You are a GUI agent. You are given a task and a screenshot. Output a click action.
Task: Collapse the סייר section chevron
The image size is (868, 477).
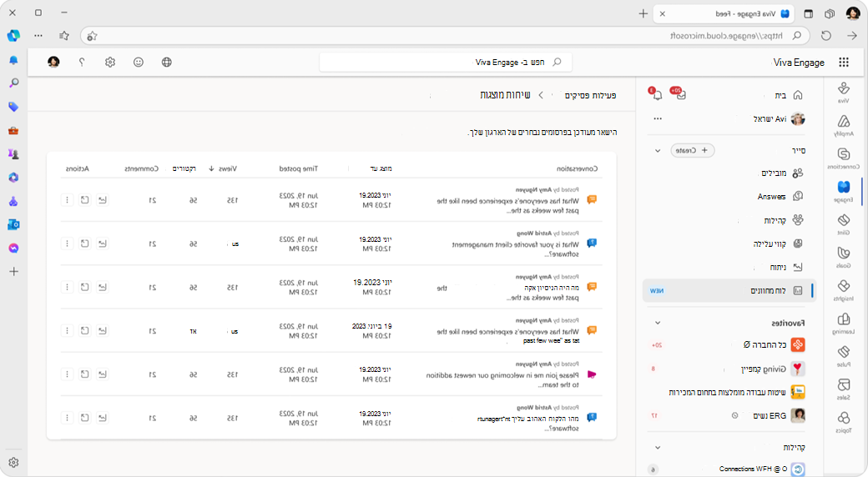tap(658, 150)
